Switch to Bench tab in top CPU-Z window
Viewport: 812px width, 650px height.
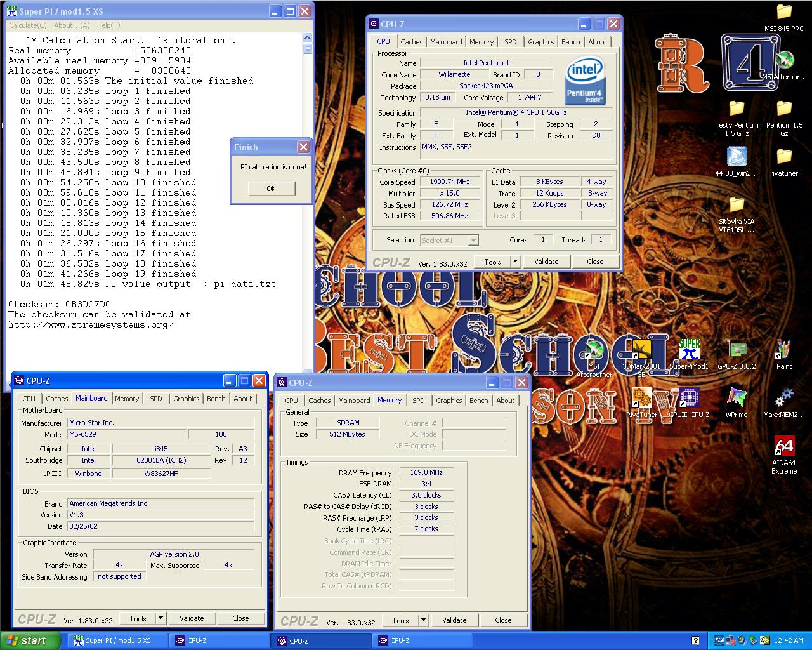click(x=571, y=42)
